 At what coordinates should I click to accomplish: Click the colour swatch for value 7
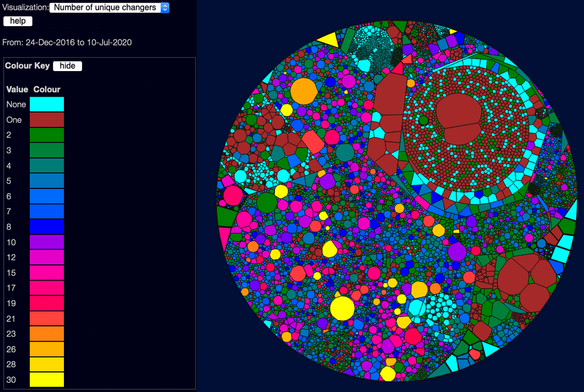pos(47,211)
